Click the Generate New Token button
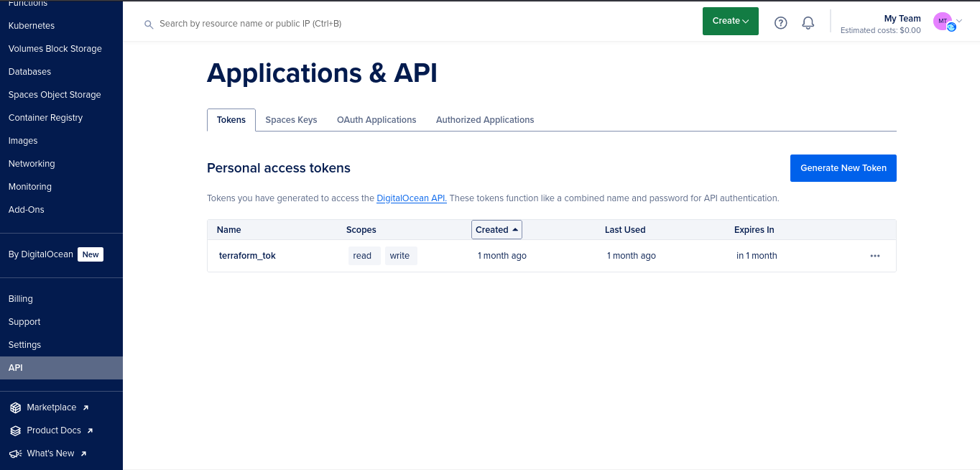 (843, 168)
